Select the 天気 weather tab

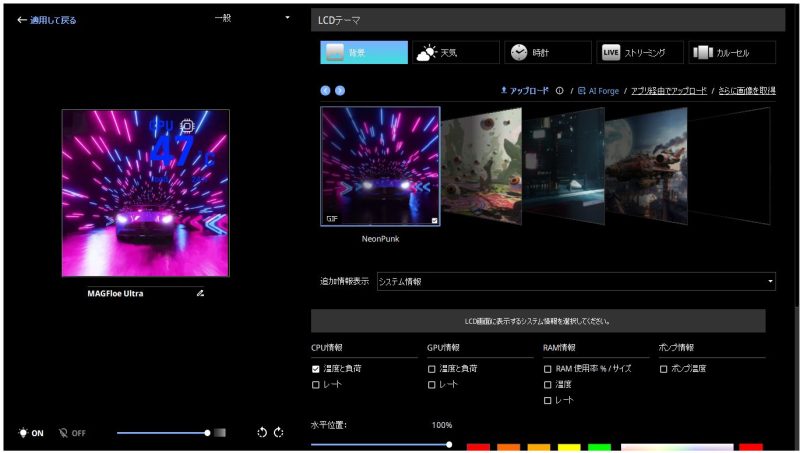click(x=456, y=53)
